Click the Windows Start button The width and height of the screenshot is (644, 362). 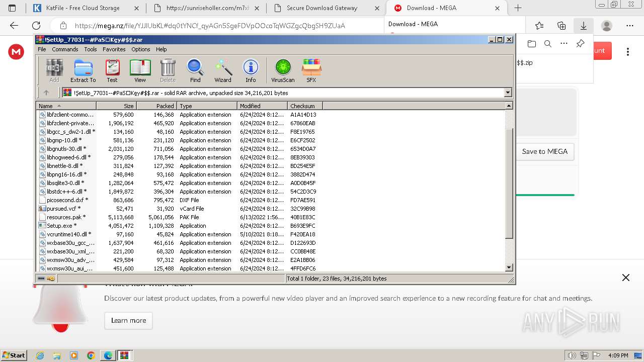(x=14, y=355)
